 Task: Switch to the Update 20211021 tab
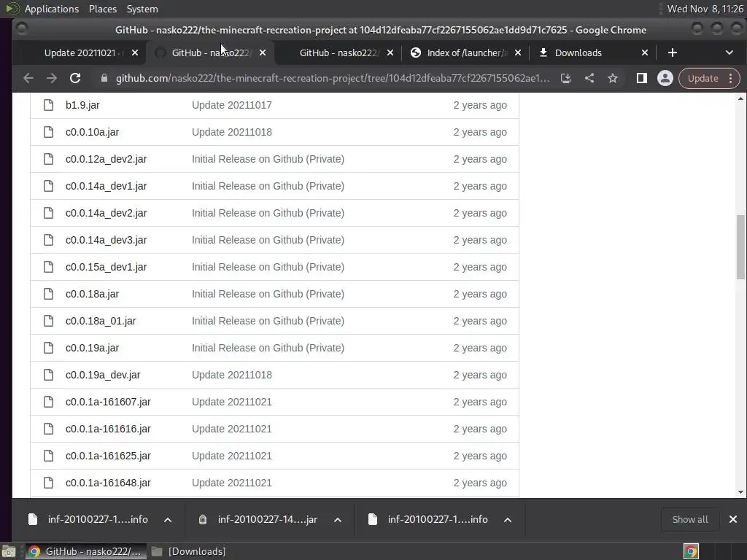coord(83,52)
